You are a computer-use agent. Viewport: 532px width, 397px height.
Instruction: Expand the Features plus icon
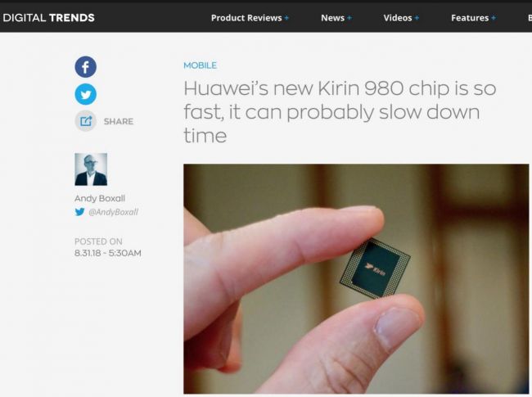coord(494,18)
